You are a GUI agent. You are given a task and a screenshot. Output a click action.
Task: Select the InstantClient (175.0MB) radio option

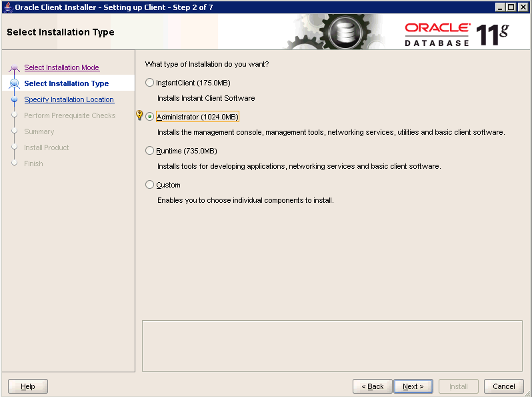pyautogui.click(x=149, y=83)
